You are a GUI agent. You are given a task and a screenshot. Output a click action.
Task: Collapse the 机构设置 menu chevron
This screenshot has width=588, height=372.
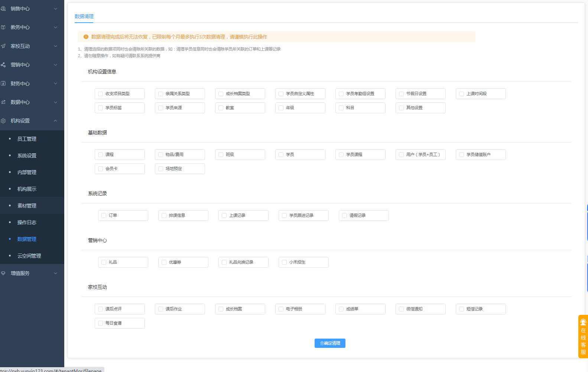click(56, 121)
